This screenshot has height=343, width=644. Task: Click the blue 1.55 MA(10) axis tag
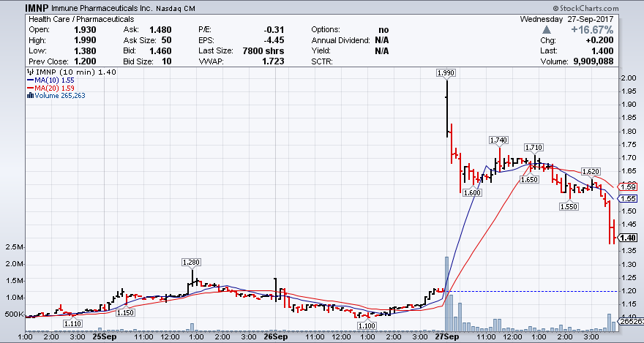(x=627, y=198)
